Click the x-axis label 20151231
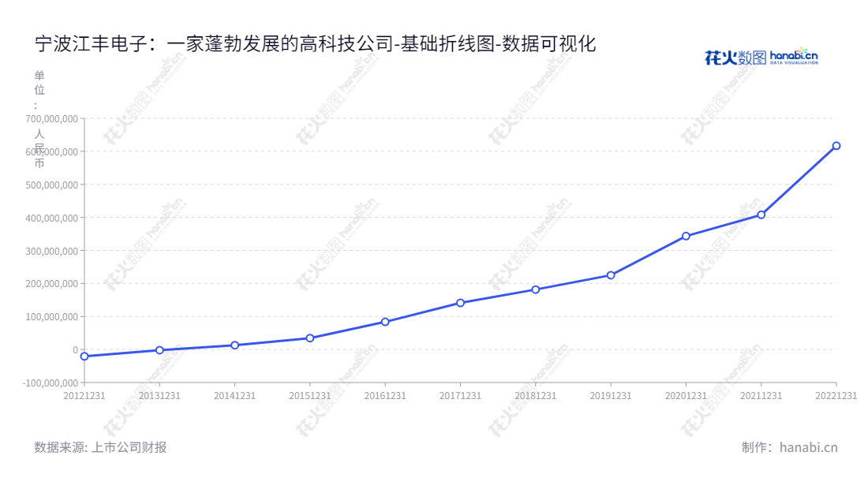Image resolution: width=868 pixels, height=489 pixels. [x=310, y=395]
